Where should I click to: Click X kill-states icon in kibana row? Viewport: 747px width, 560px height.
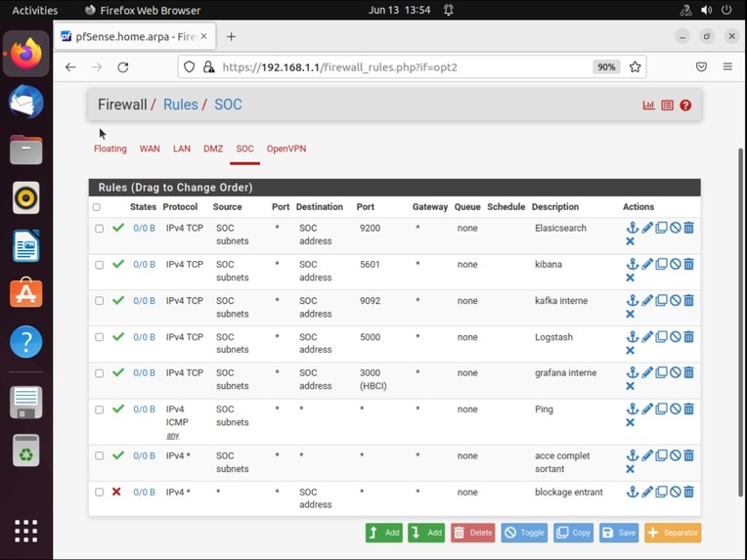pos(631,278)
